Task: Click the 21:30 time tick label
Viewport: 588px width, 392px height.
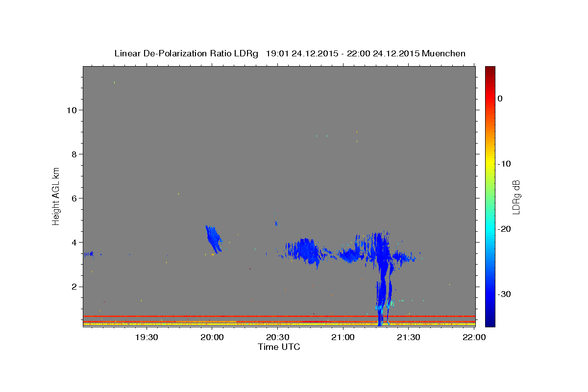Action: click(409, 338)
